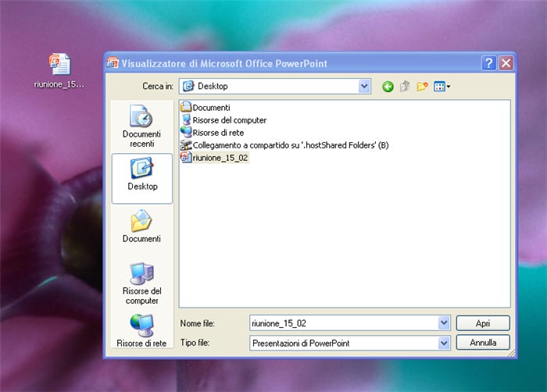Click the Apri button
The height and width of the screenshot is (392, 547).
point(483,323)
